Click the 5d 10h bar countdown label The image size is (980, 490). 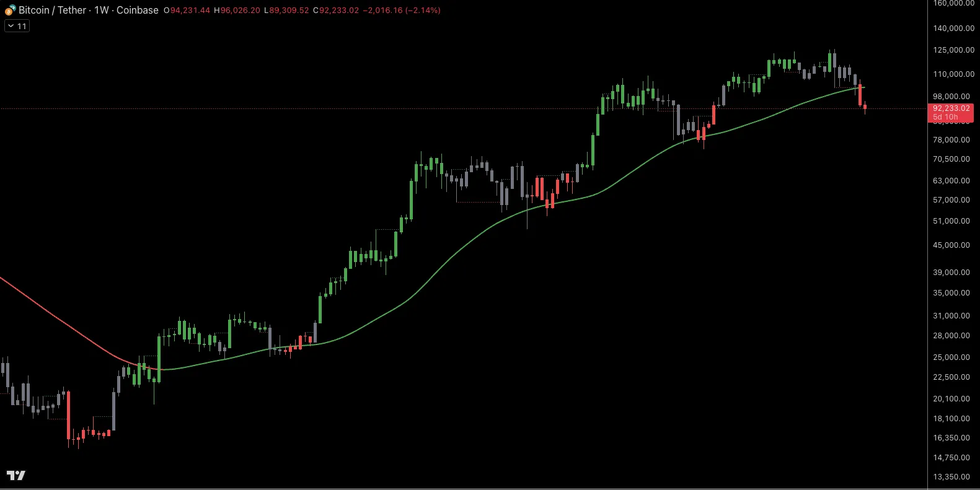(x=945, y=117)
